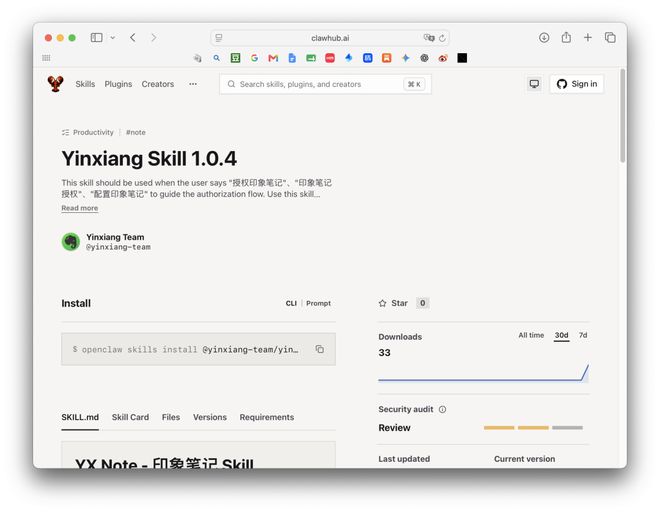The width and height of the screenshot is (660, 512).
Task: Open the page reader menu icon in address bar
Action: coord(218,38)
